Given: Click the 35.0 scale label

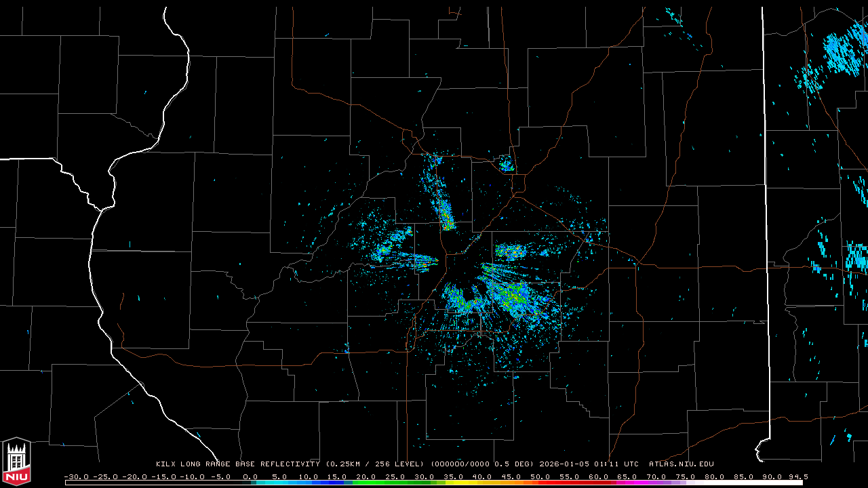Looking at the screenshot, I should tap(453, 476).
